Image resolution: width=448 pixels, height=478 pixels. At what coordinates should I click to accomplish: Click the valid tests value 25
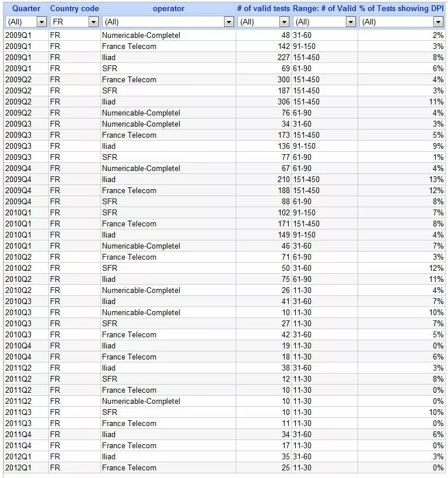tap(286, 467)
